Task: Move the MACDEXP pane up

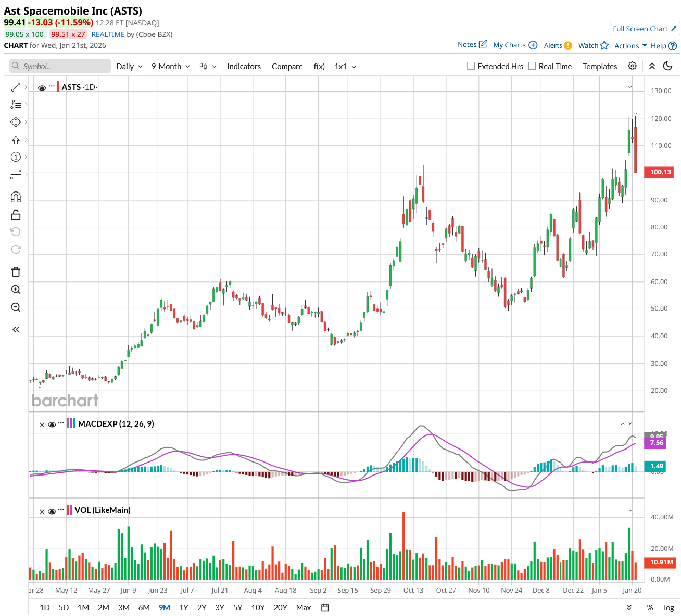Action: click(x=623, y=424)
